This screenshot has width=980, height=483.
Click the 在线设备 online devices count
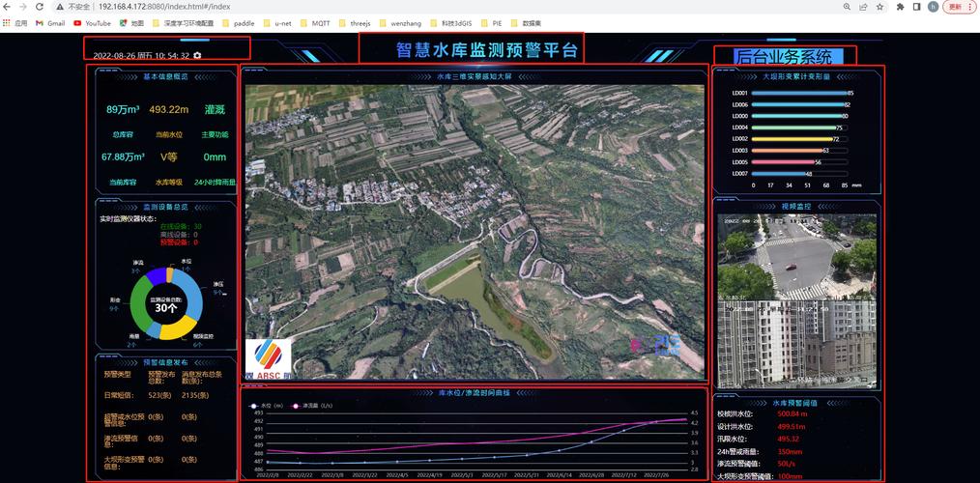click(x=181, y=226)
